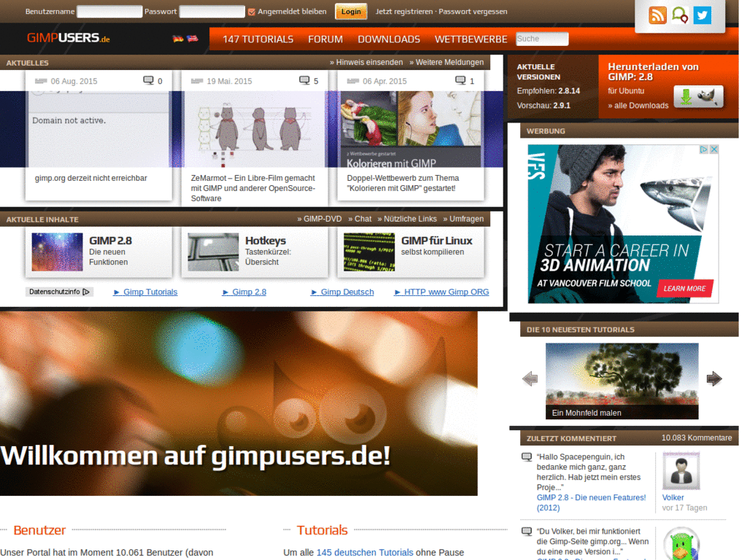Open Volker user profile link
Image resolution: width=747 pixels, height=560 pixels.
coord(673,497)
